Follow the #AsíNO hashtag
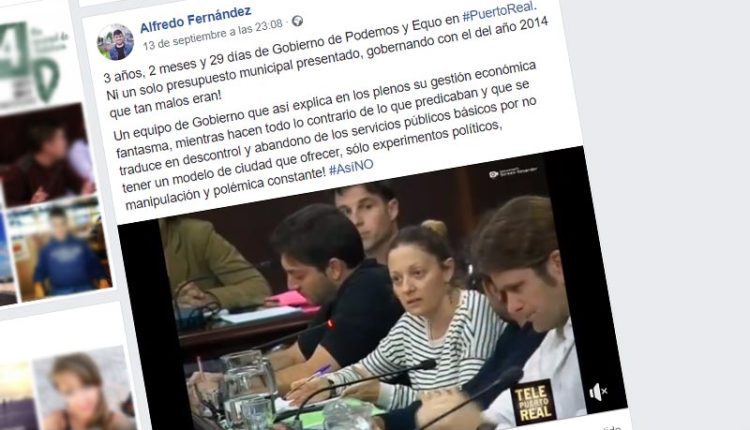Image resolution: width=750 pixels, height=430 pixels. point(352,168)
